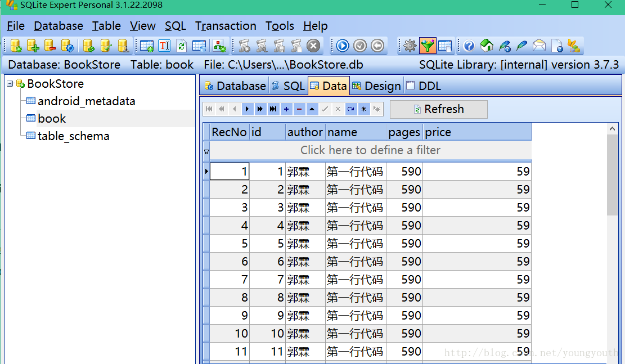This screenshot has width=625, height=364.
Task: Click the Refresh button
Action: tap(438, 109)
